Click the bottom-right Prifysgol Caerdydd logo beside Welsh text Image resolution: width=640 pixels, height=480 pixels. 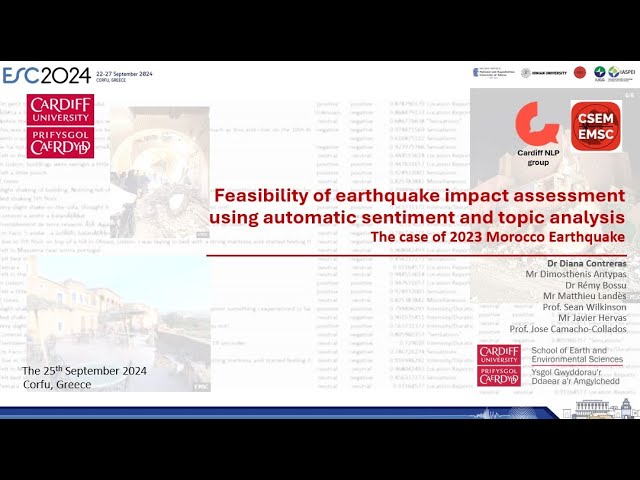[x=499, y=376]
